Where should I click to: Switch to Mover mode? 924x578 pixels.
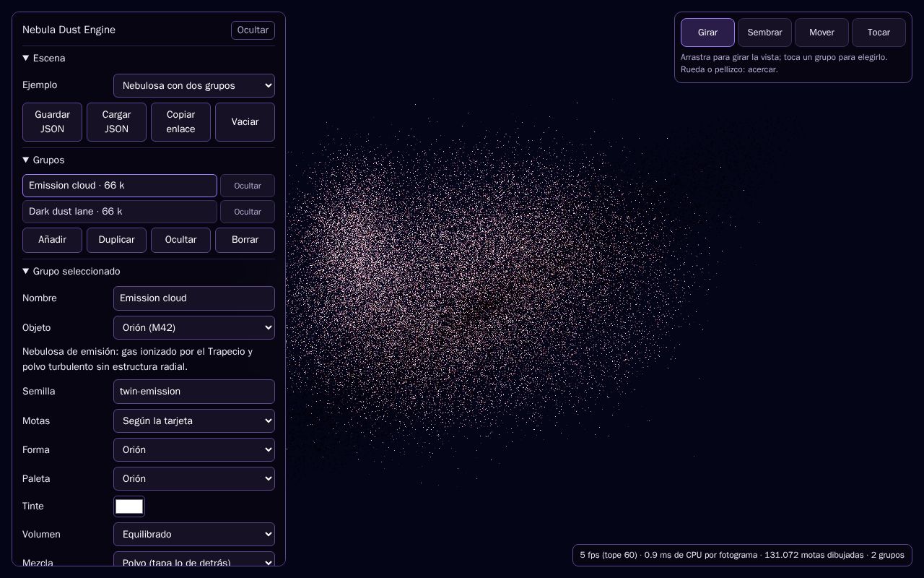coord(821,33)
